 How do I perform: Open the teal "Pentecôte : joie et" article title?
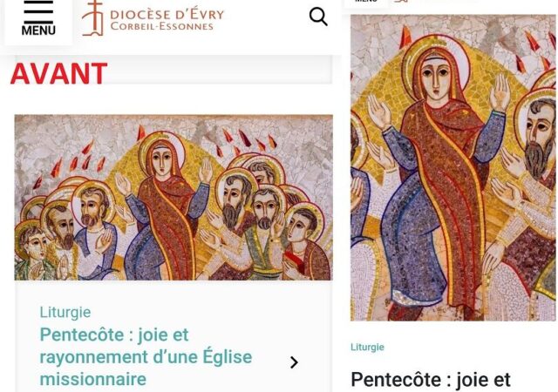coord(114,335)
